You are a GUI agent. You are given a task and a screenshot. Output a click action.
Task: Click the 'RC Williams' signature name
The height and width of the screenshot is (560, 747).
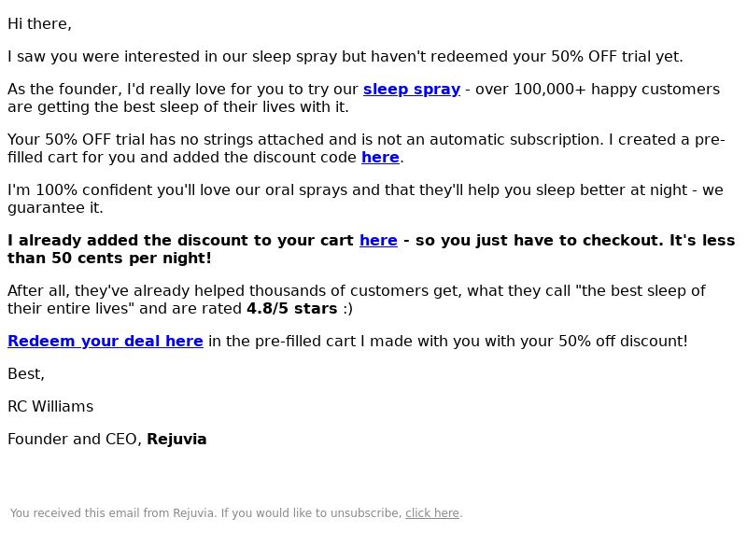[x=50, y=406]
